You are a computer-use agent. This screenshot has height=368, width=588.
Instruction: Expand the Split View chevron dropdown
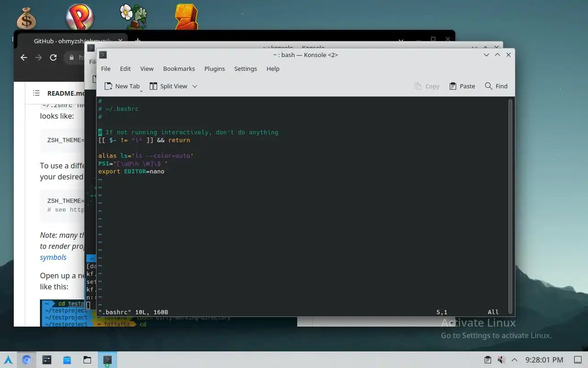pos(195,86)
